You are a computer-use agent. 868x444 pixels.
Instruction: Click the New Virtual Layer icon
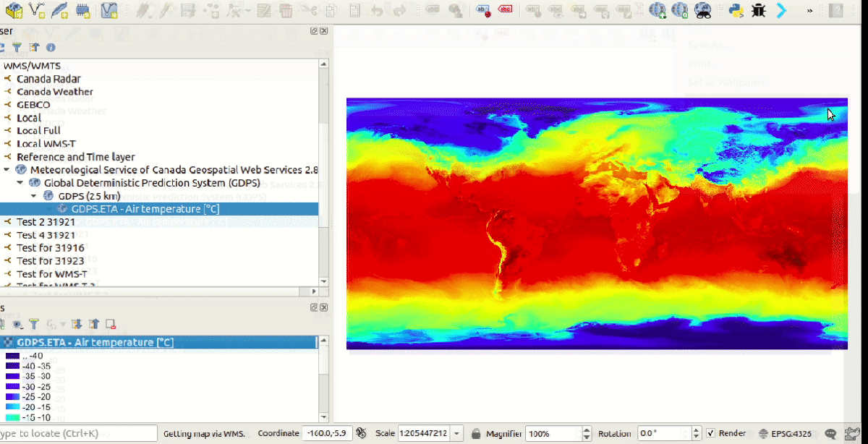click(109, 10)
